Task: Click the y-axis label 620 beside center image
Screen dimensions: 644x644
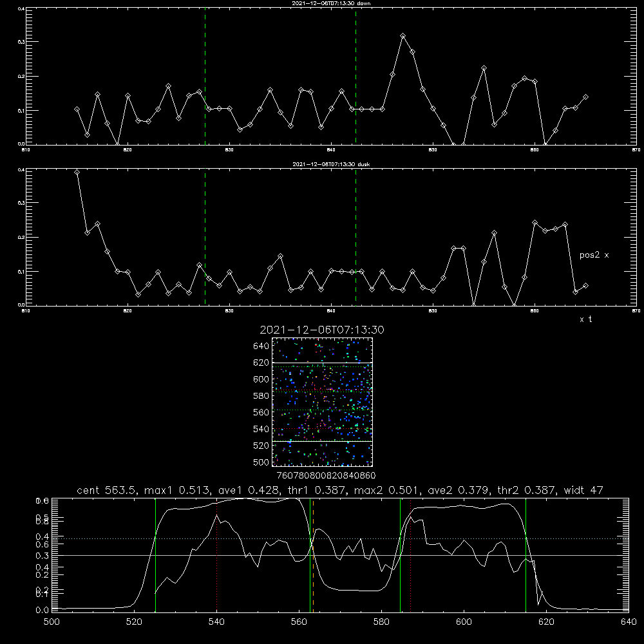Action: 261,363
